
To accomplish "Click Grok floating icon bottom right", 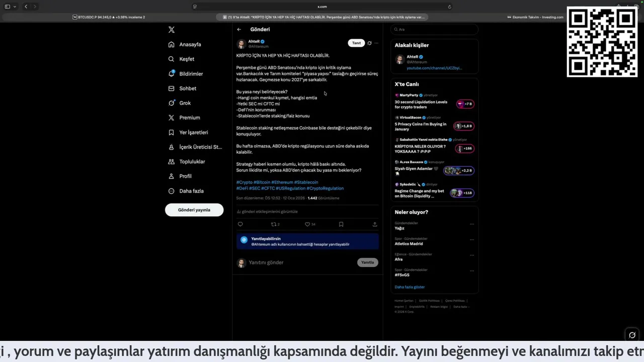I will 632,335.
